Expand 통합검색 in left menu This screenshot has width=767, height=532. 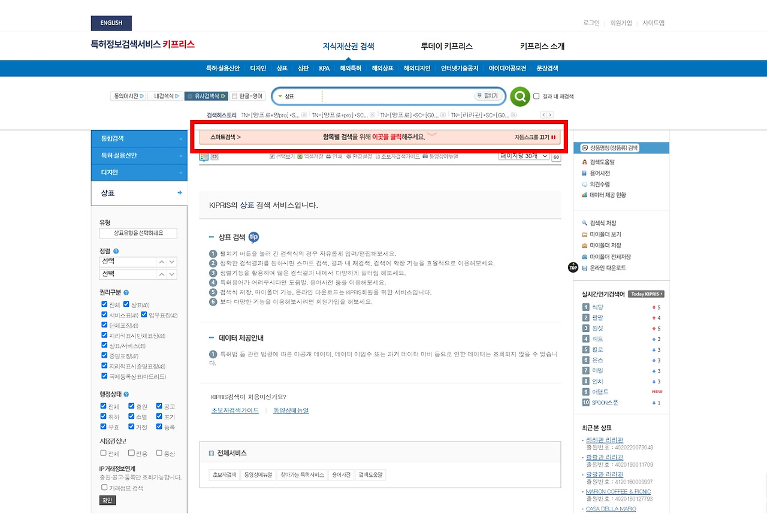pyautogui.click(x=139, y=138)
